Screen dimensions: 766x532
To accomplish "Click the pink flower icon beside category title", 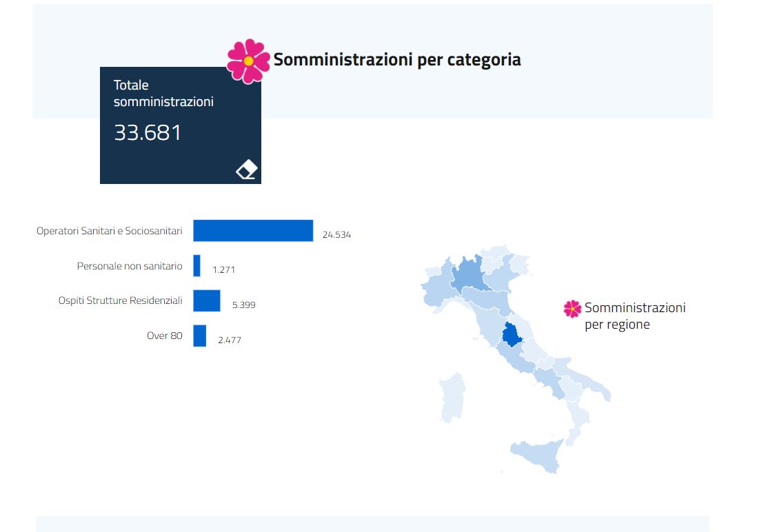I will click(x=248, y=61).
